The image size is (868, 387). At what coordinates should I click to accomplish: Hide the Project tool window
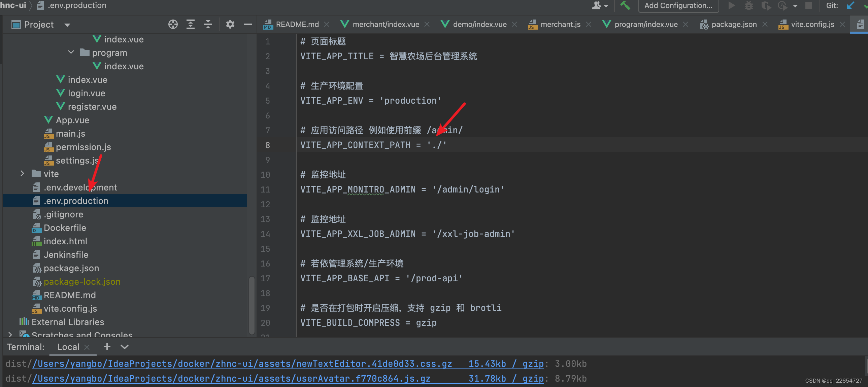pyautogui.click(x=248, y=24)
